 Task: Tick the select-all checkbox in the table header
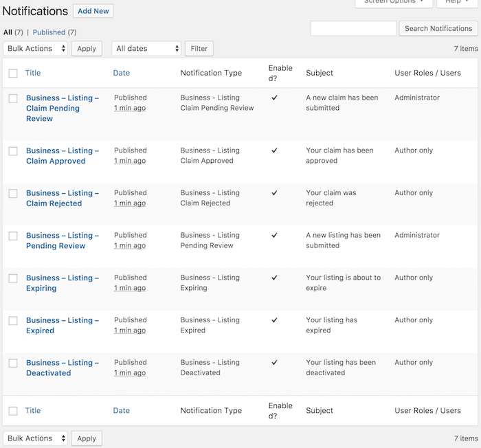pos(13,74)
